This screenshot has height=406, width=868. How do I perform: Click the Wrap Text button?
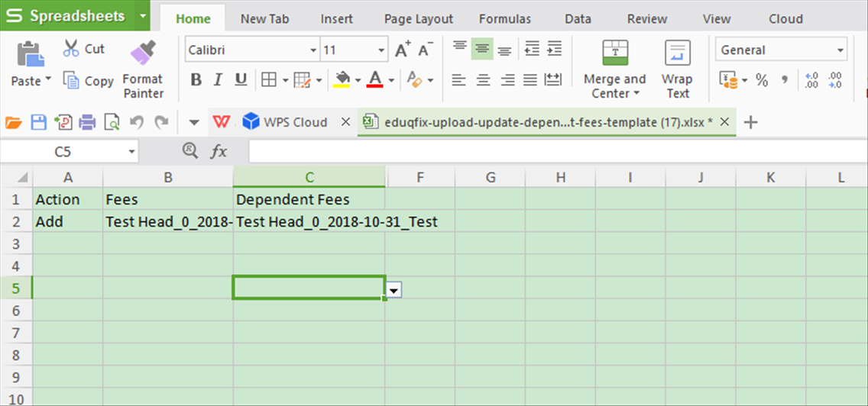(x=677, y=69)
